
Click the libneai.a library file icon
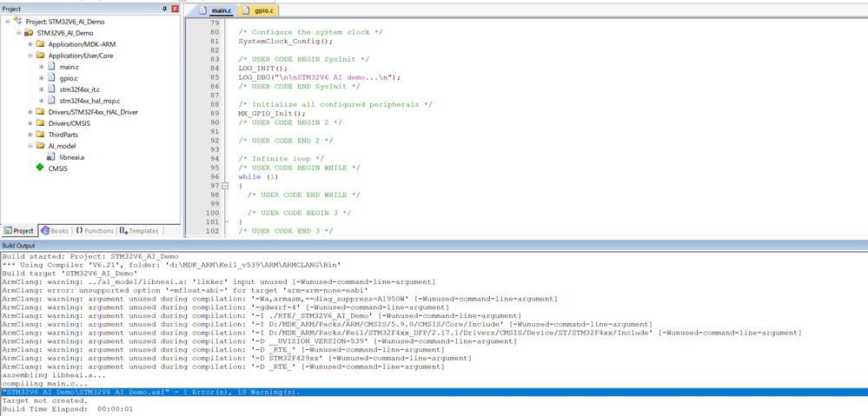click(x=51, y=157)
